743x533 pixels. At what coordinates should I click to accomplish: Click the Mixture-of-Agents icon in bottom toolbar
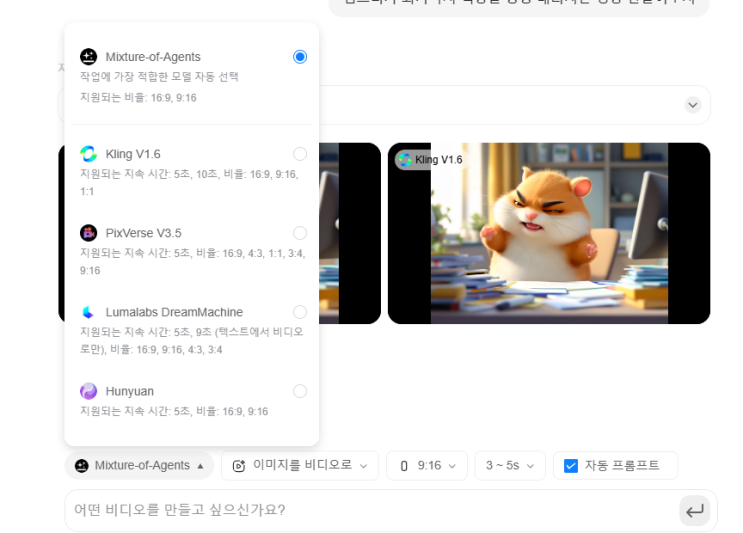82,466
